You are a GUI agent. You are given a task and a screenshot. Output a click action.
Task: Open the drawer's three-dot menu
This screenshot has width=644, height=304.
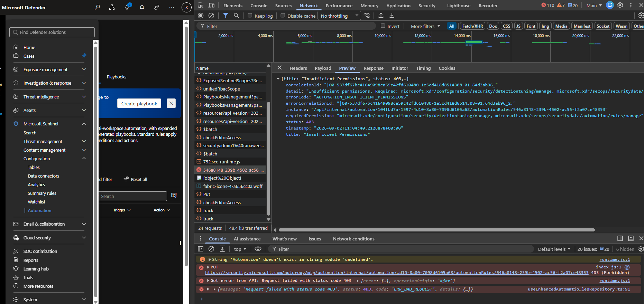pyautogui.click(x=201, y=238)
